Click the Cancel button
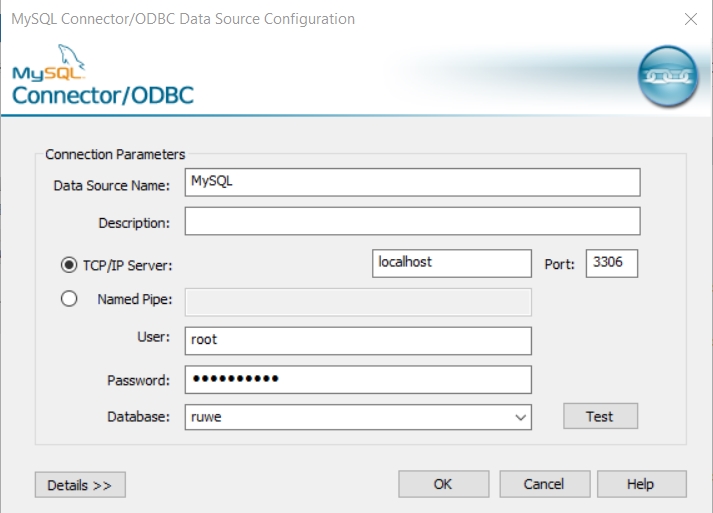This screenshot has height=513, width=713. pyautogui.click(x=545, y=484)
